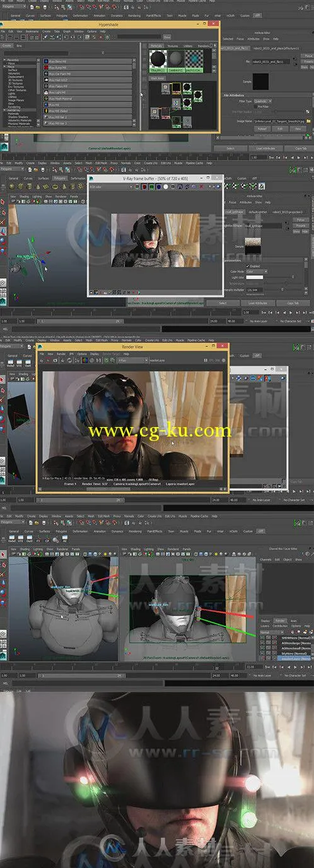
Task: Click the Outl shelf icon in bottom Maya screenshot
Action: point(30,538)
